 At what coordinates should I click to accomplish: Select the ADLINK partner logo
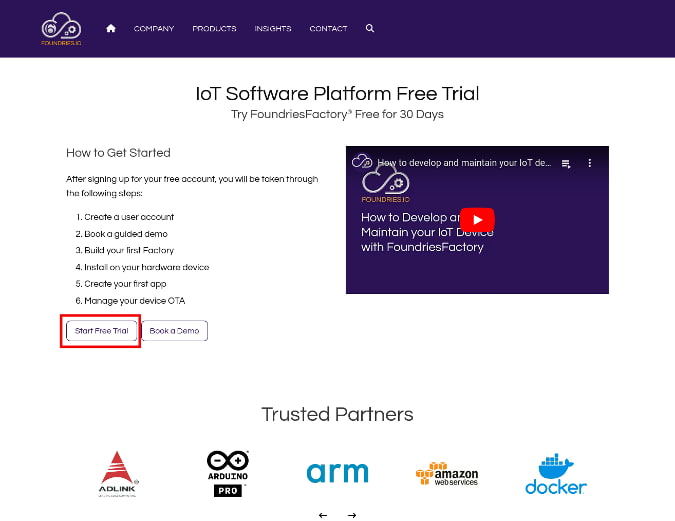pyautogui.click(x=118, y=473)
